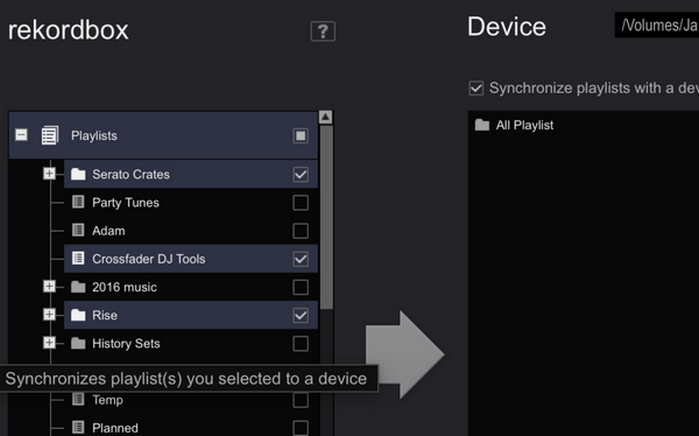The width and height of the screenshot is (699, 436).
Task: Expand the History Sets folder
Action: coord(49,343)
